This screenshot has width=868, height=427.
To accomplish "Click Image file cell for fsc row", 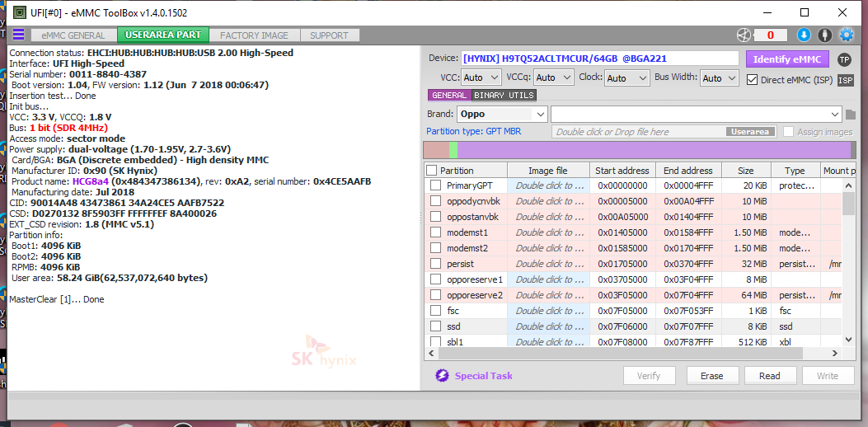I will (x=548, y=310).
